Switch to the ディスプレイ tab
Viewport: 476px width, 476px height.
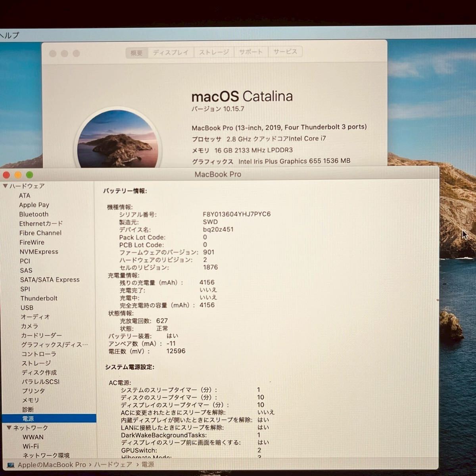point(171,52)
